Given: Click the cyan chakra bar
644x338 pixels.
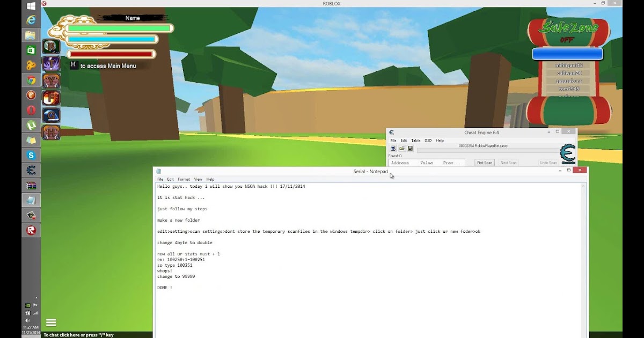Looking at the screenshot, I should (x=112, y=40).
